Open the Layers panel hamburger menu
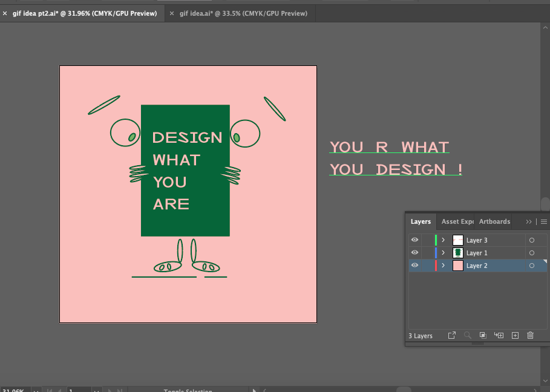This screenshot has width=550, height=392. point(543,221)
